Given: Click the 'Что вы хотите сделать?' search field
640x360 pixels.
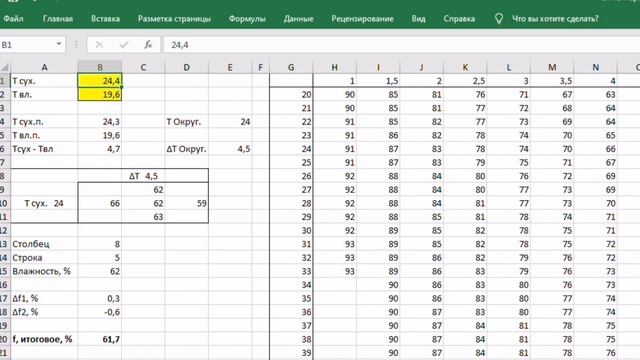Looking at the screenshot, I should click(x=555, y=19).
